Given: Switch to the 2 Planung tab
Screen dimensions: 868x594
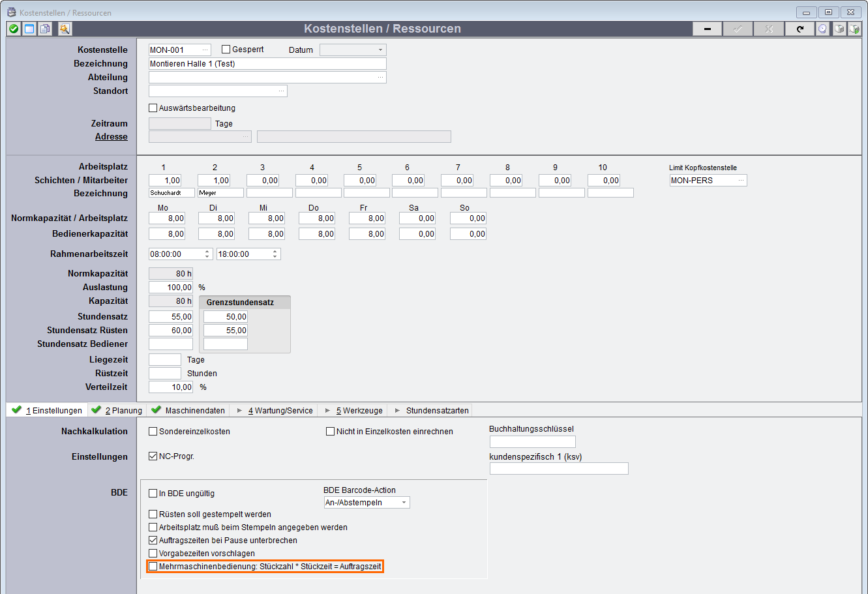Looking at the screenshot, I should (x=117, y=410).
